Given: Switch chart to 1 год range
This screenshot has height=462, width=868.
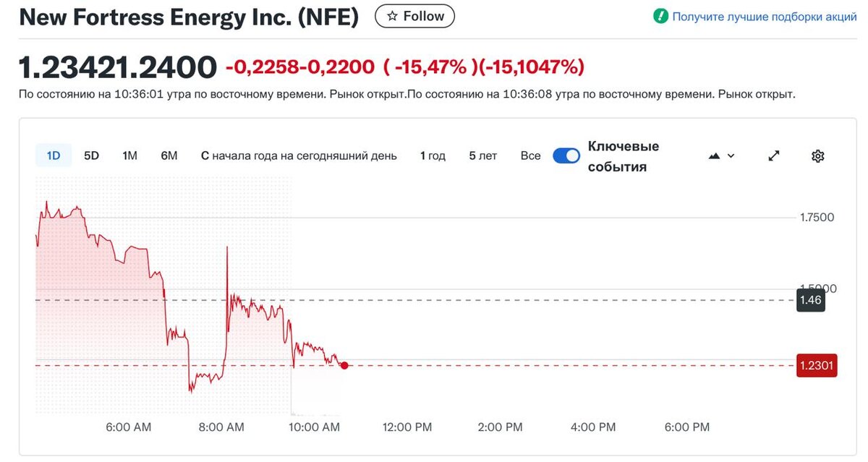Looking at the screenshot, I should (x=433, y=155).
